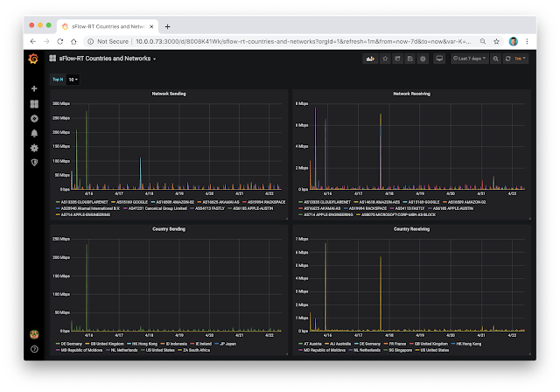This screenshot has height=392, width=560.
Task: Open the Top N value dropdown
Action: [73, 80]
